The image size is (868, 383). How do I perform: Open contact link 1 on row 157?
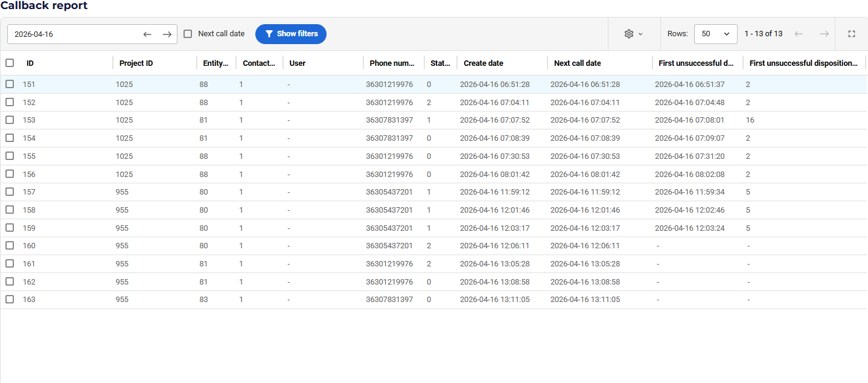[241, 191]
